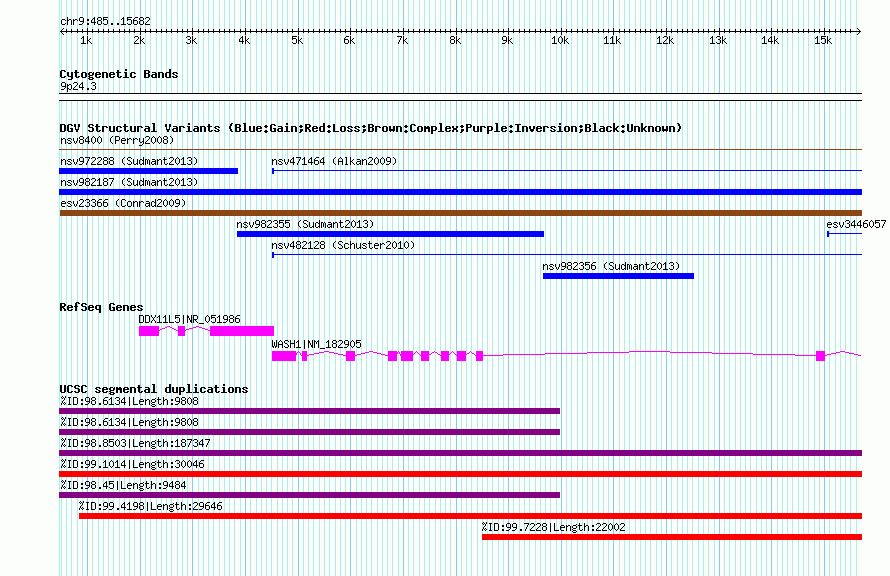Image resolution: width=890 pixels, height=576 pixels.
Task: Click the nsv972288 (Sudmant2013) variant bar
Action: [149, 171]
